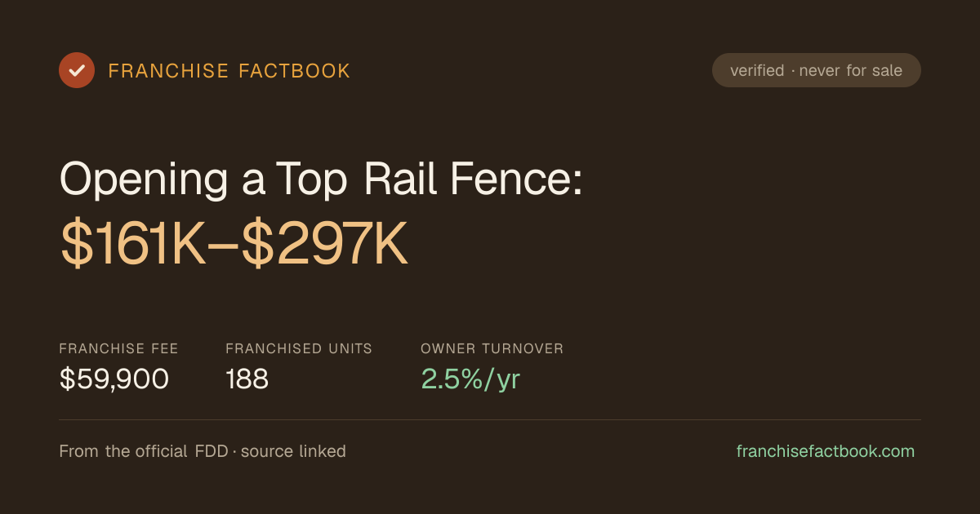Viewport: 980px width, 514px height.
Task: Select the green 2.5%/yr turnover value
Action: 470,379
